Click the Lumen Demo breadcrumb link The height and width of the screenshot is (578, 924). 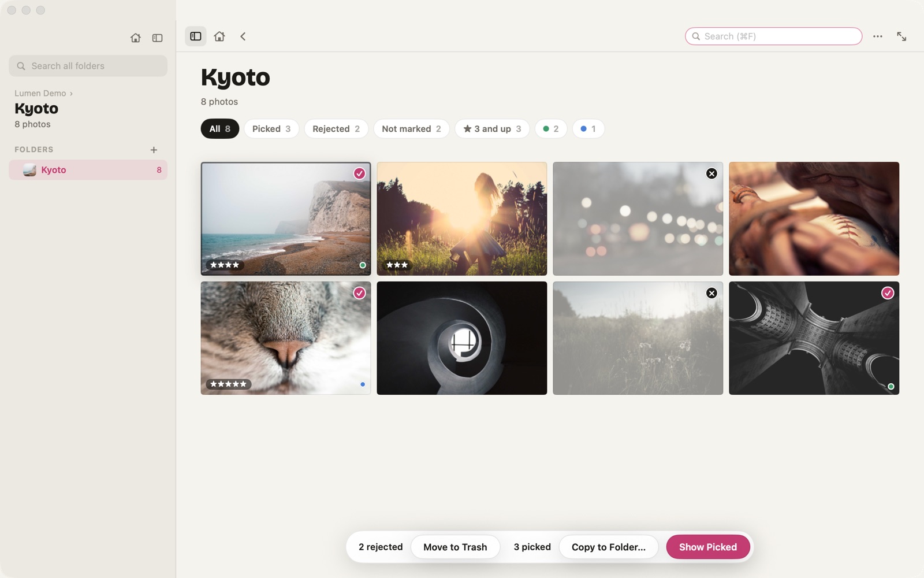click(x=40, y=93)
